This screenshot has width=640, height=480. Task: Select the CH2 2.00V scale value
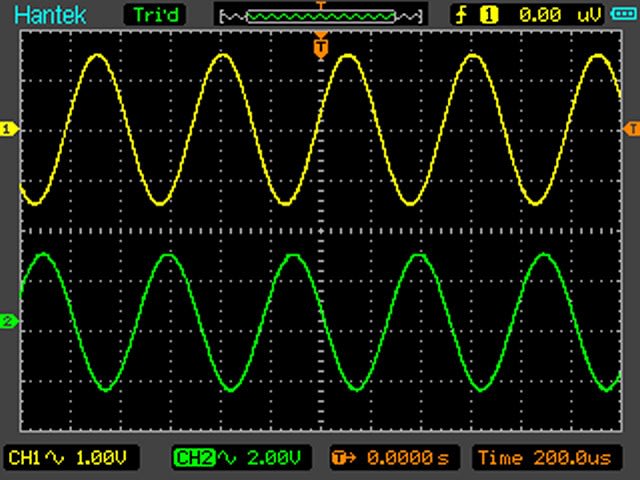[274, 458]
